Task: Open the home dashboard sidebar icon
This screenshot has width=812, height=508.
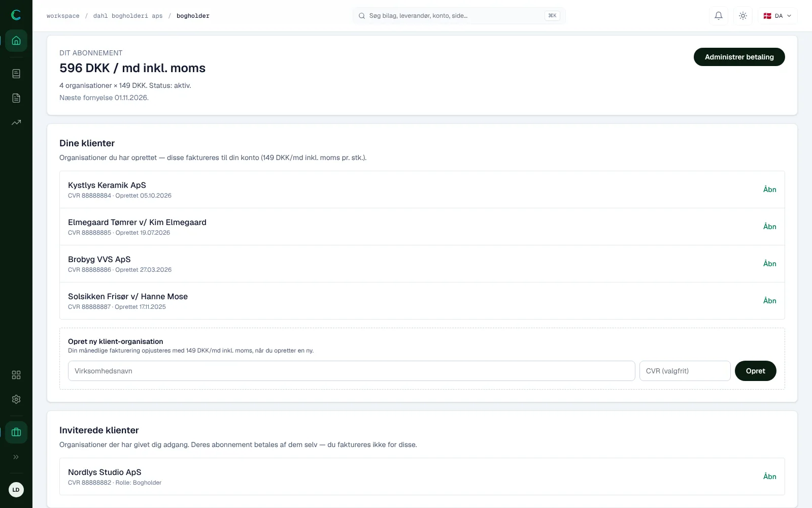Action: coord(16,41)
